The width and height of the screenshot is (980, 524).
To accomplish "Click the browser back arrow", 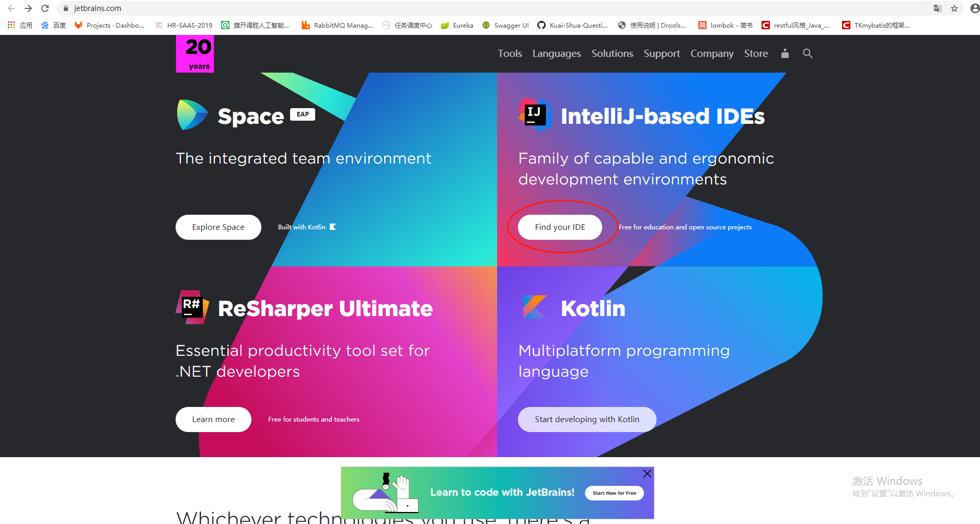I will coord(11,8).
